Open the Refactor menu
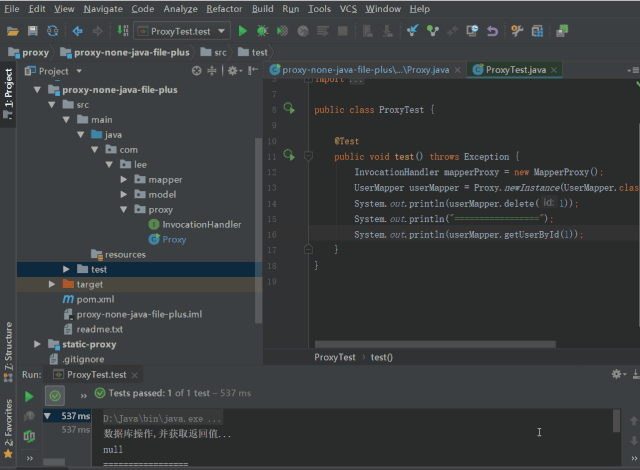The width and height of the screenshot is (640, 470). coord(224,8)
